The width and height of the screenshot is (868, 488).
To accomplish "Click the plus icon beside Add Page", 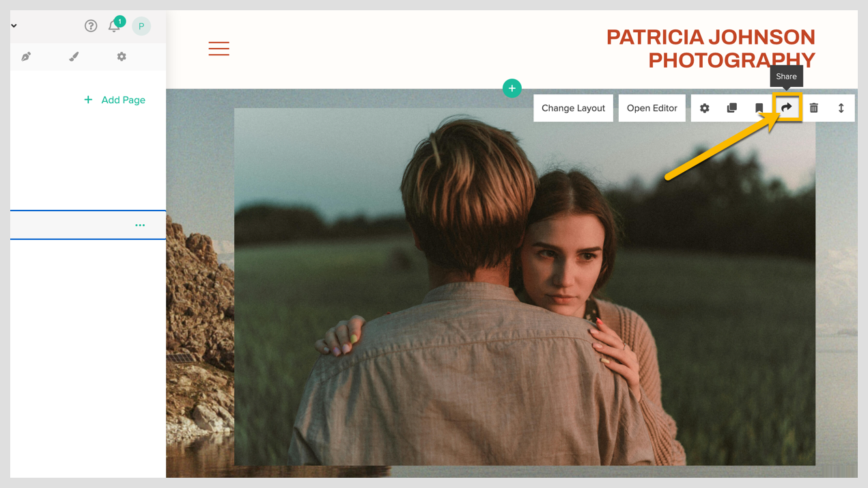I will (88, 100).
